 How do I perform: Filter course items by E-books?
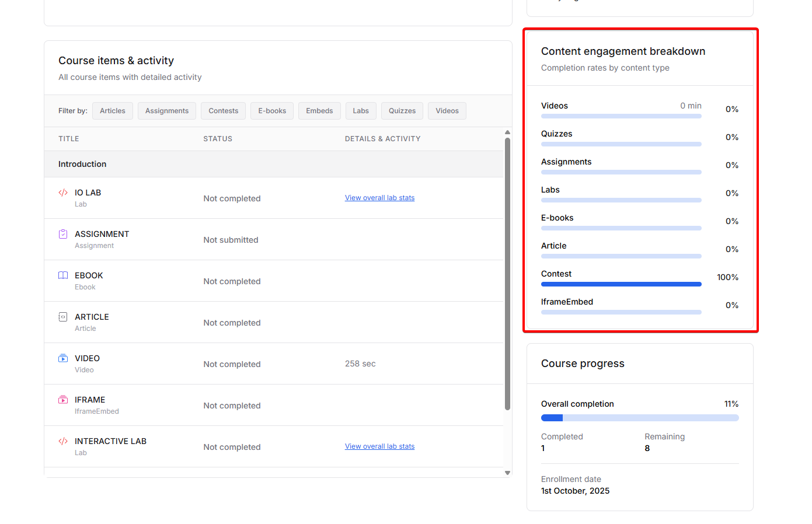point(272,111)
